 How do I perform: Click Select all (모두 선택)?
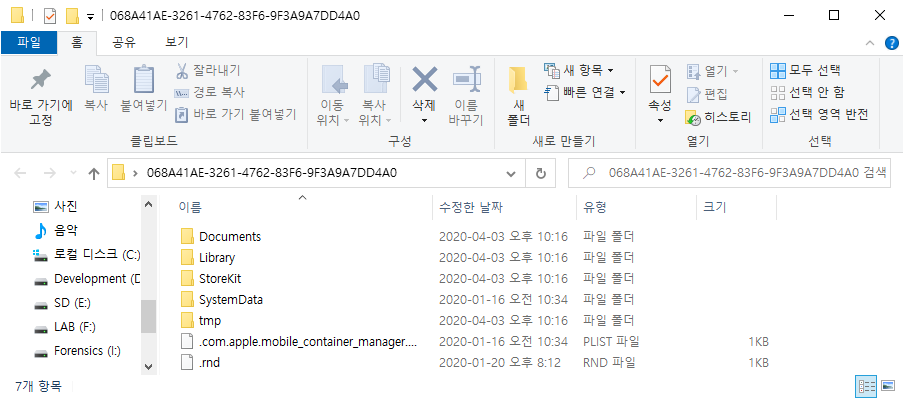(805, 71)
